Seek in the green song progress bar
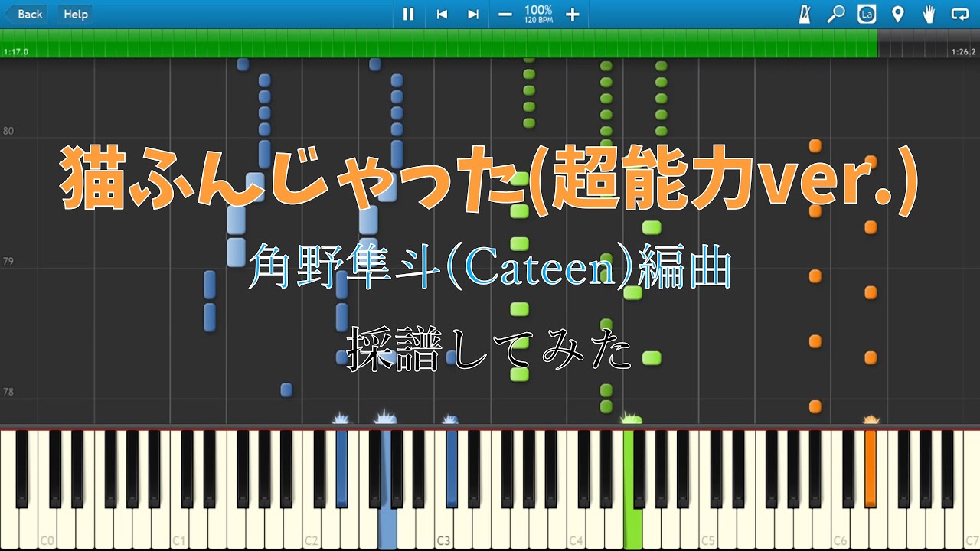The height and width of the screenshot is (551, 980). click(439, 44)
